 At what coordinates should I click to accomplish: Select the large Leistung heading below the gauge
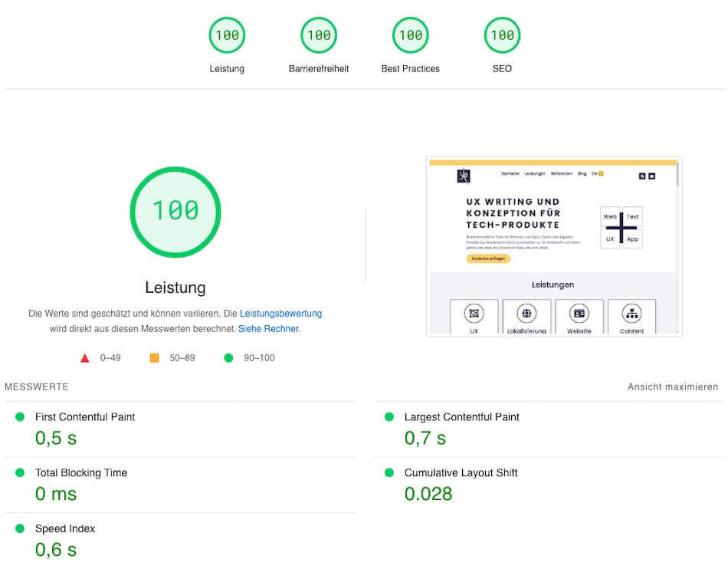click(x=175, y=288)
